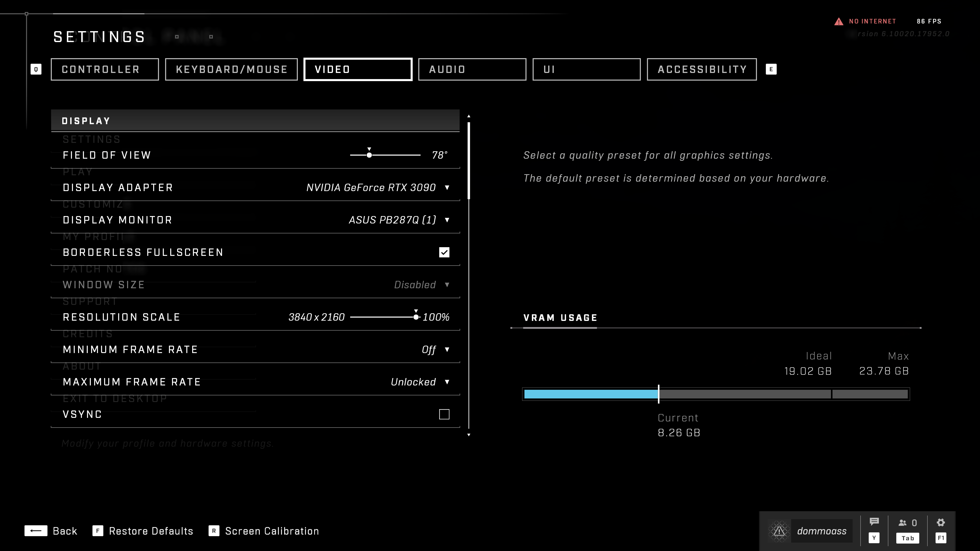Click the Field of View slider handle
Screen dimensions: 980x551
point(369,155)
